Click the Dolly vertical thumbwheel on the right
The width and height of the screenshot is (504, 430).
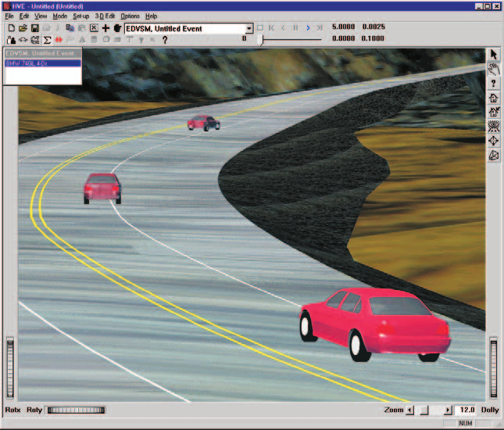coord(494,368)
